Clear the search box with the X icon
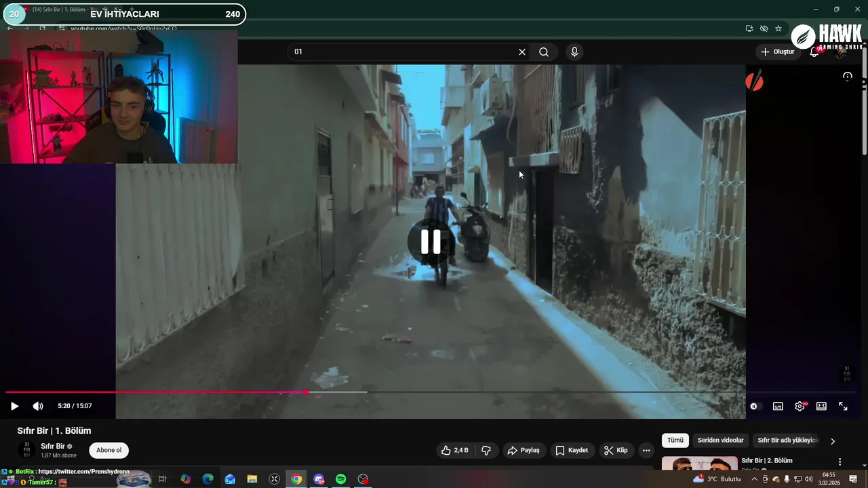The image size is (868, 488). coord(522,52)
